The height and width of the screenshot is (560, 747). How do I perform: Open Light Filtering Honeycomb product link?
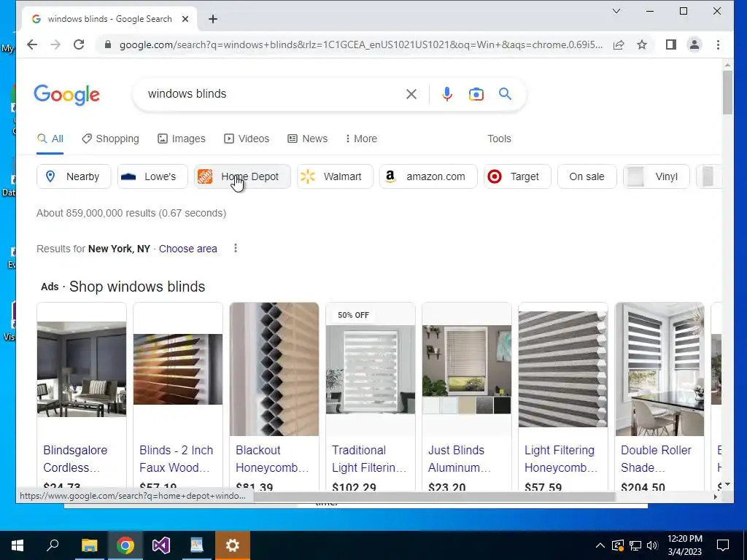561,459
